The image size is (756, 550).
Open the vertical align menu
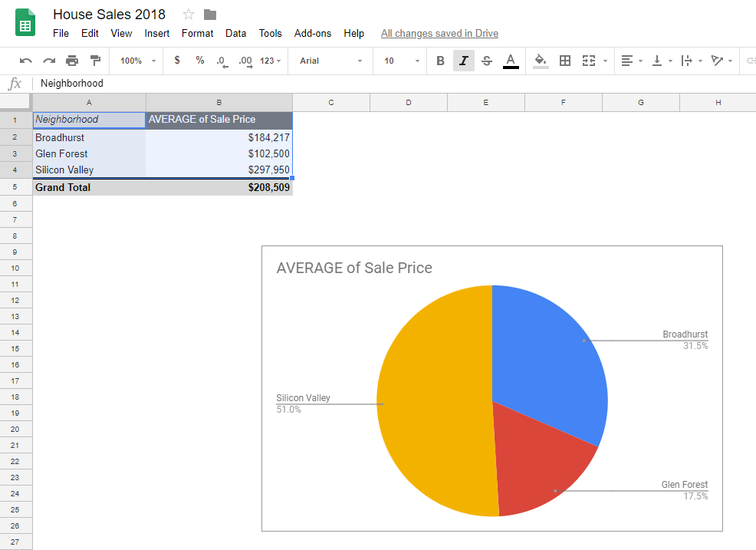tap(656, 61)
